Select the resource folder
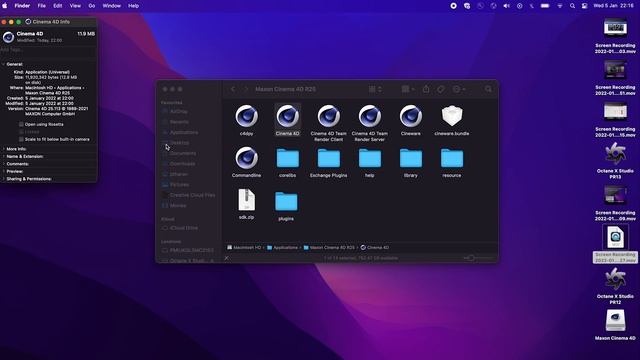This screenshot has width=640, height=360. pos(452,158)
